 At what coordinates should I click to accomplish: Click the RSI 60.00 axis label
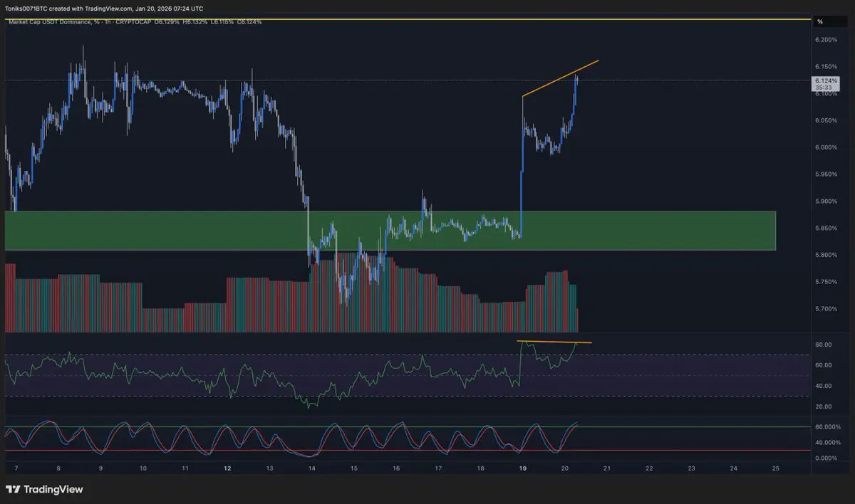824,366
